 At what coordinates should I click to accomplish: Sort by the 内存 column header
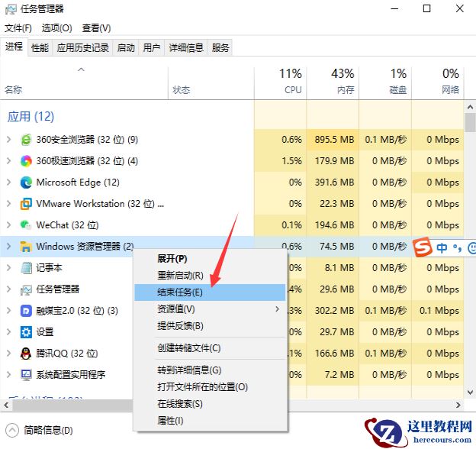333,82
